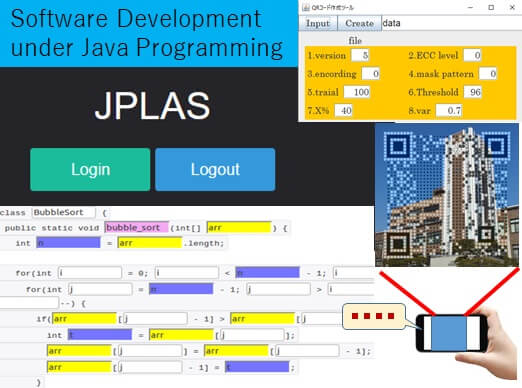Click the smartphone illustration
Screen dimensions: 522x388
(451, 333)
